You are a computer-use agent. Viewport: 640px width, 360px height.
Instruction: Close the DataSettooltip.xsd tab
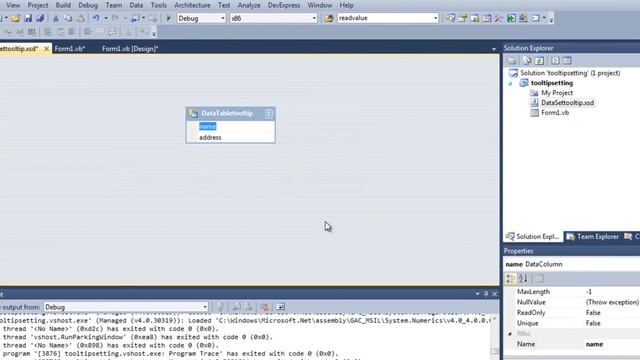pos(47,49)
